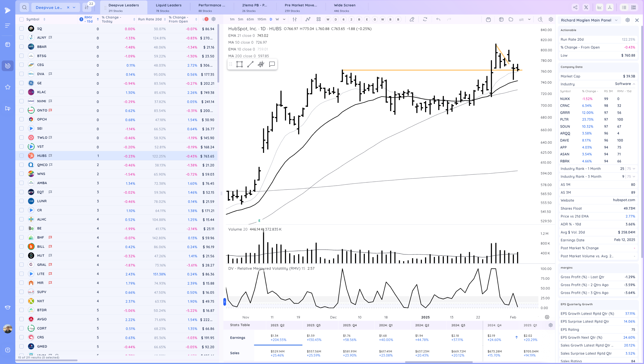Image resolution: width=644 pixels, height=364 pixels.
Task: Tick the HUBS row checkbox
Action: [22, 155]
